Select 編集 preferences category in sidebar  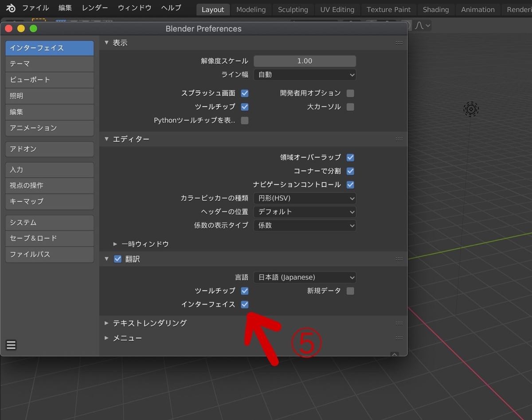click(x=50, y=112)
